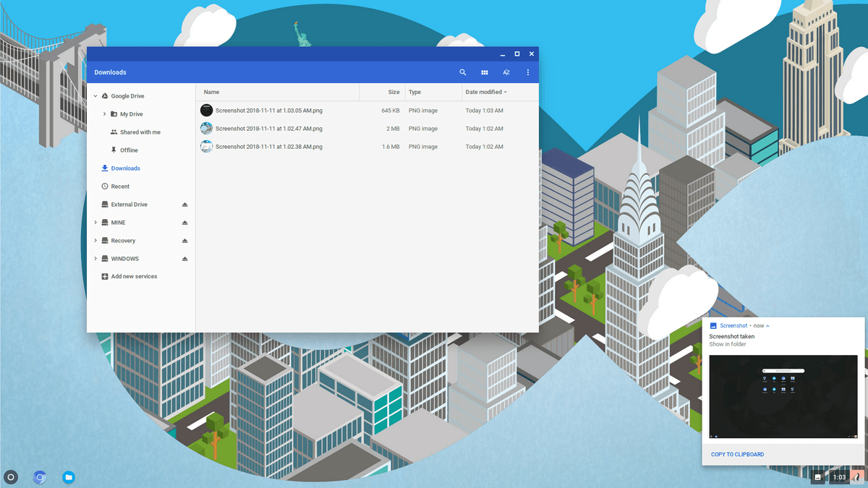
Task: Expand the My Drive folder
Action: pos(104,114)
